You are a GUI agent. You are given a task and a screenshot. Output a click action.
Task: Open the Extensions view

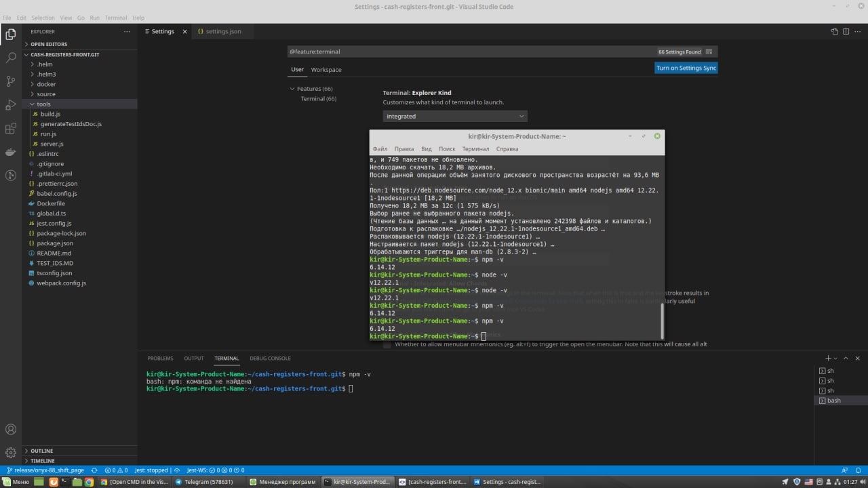click(x=11, y=129)
